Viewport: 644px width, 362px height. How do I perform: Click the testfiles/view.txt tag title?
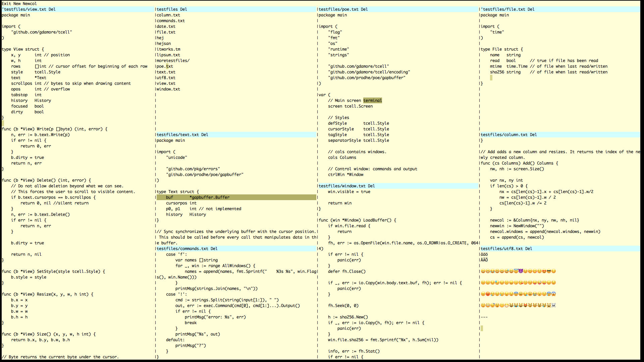pyautogui.click(x=25, y=9)
